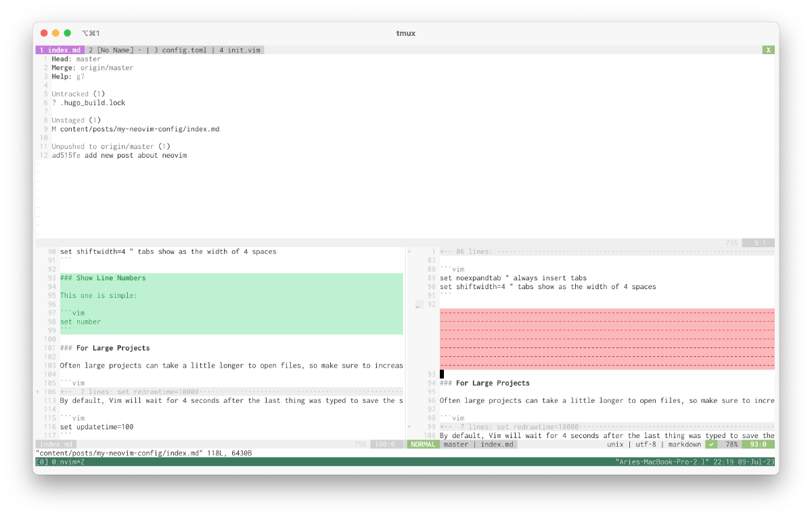Image resolution: width=812 pixels, height=518 pixels.
Task: Toggle the Untracked section header
Action: (x=70, y=94)
